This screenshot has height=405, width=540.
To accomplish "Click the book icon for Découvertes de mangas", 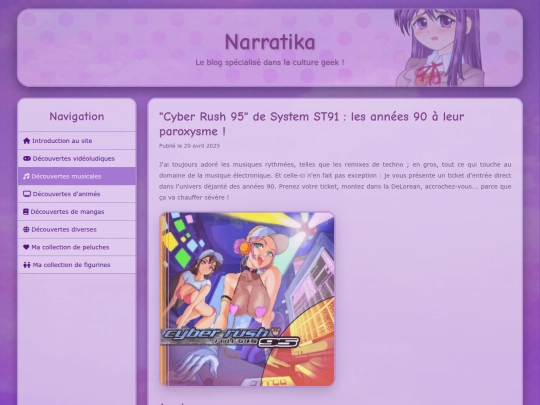I will (26, 212).
